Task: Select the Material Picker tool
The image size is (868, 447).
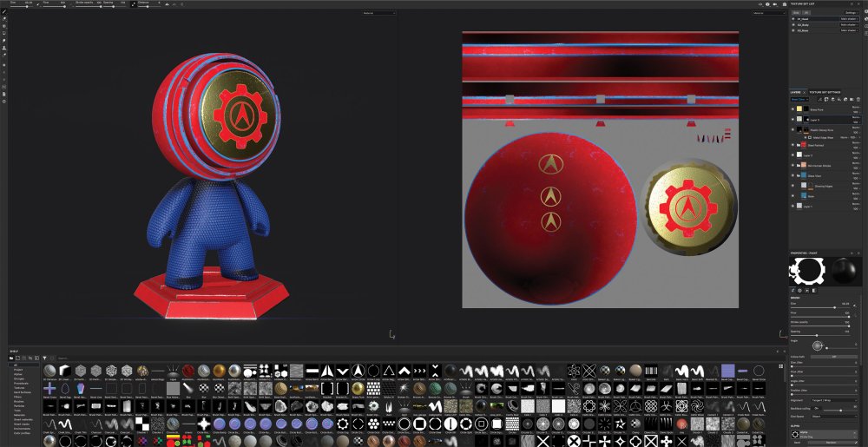Action: coord(3,55)
